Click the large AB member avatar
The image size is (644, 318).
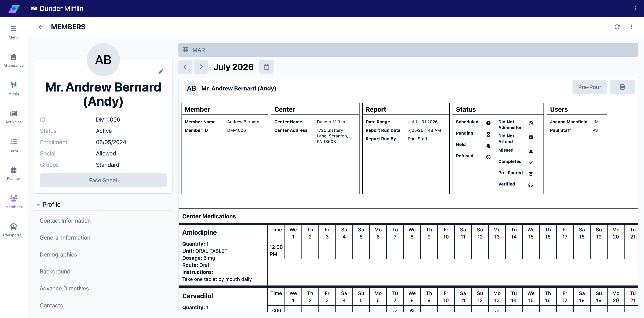[103, 60]
